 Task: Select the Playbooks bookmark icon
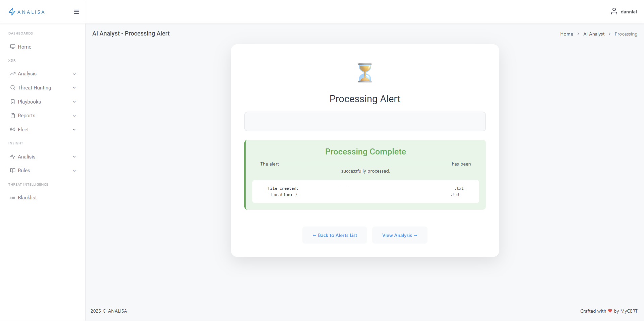click(x=13, y=102)
